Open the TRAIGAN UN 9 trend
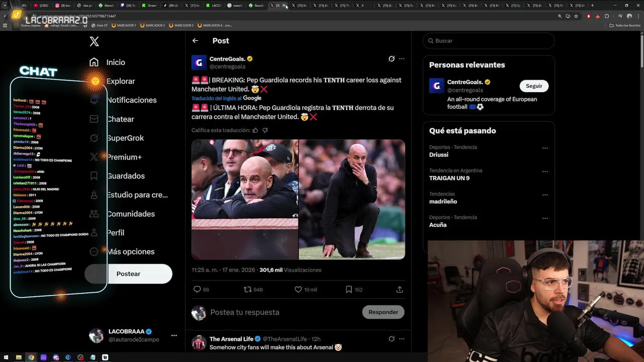Viewport: 644px width, 362px height. (449, 178)
